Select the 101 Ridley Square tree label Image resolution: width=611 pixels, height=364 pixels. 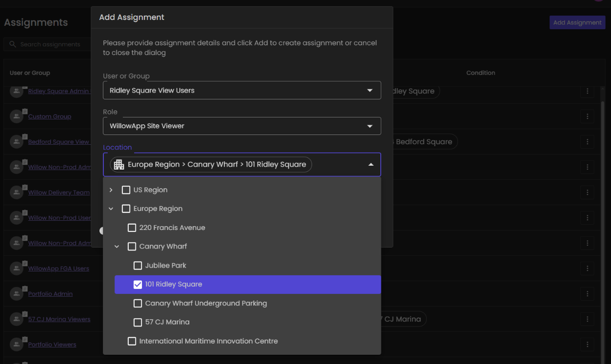pyautogui.click(x=174, y=285)
